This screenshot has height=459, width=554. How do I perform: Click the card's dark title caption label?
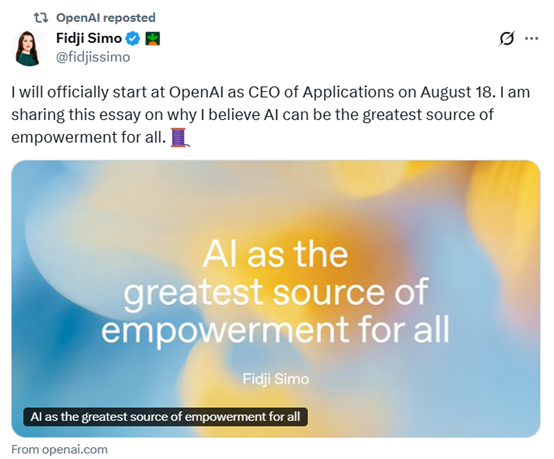pyautogui.click(x=165, y=417)
